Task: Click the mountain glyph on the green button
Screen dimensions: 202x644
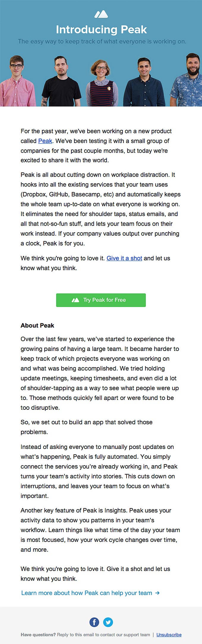Action: [x=75, y=300]
